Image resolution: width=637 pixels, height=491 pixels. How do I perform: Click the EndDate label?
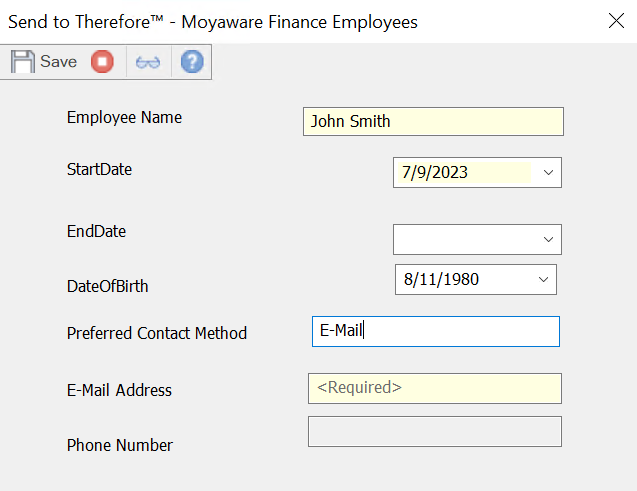click(x=97, y=231)
